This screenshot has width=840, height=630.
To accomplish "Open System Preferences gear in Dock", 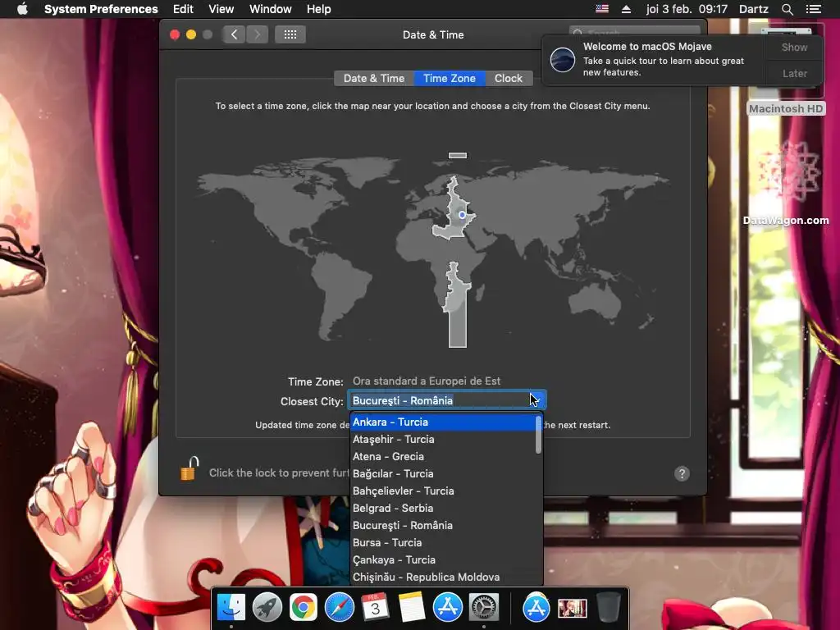I will [484, 608].
